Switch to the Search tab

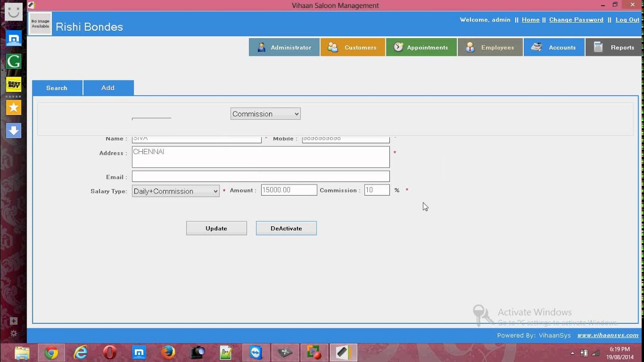(x=57, y=88)
